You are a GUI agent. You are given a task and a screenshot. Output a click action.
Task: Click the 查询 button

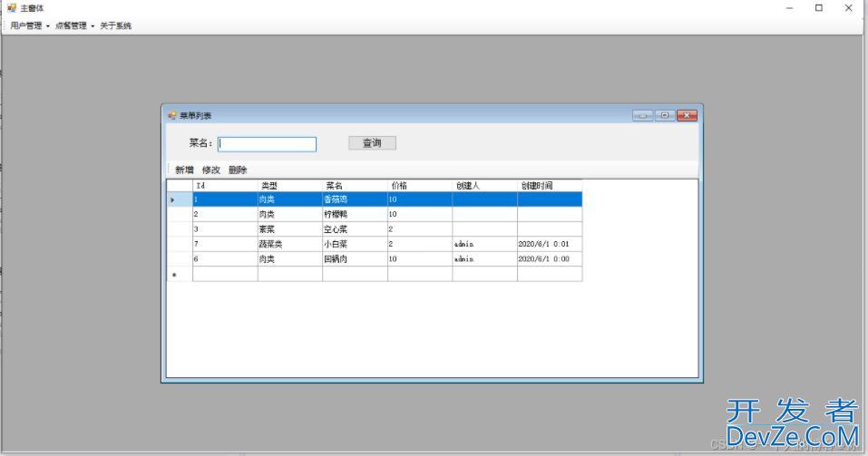[x=372, y=142]
